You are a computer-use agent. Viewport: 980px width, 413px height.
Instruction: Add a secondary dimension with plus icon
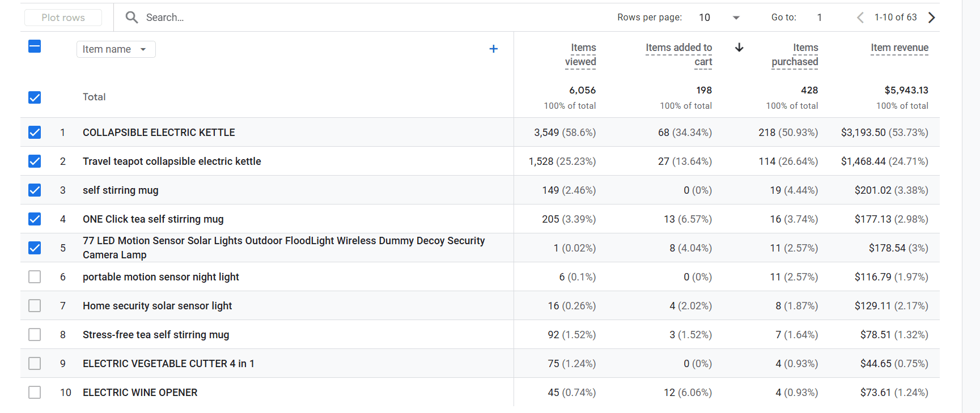pyautogui.click(x=493, y=49)
